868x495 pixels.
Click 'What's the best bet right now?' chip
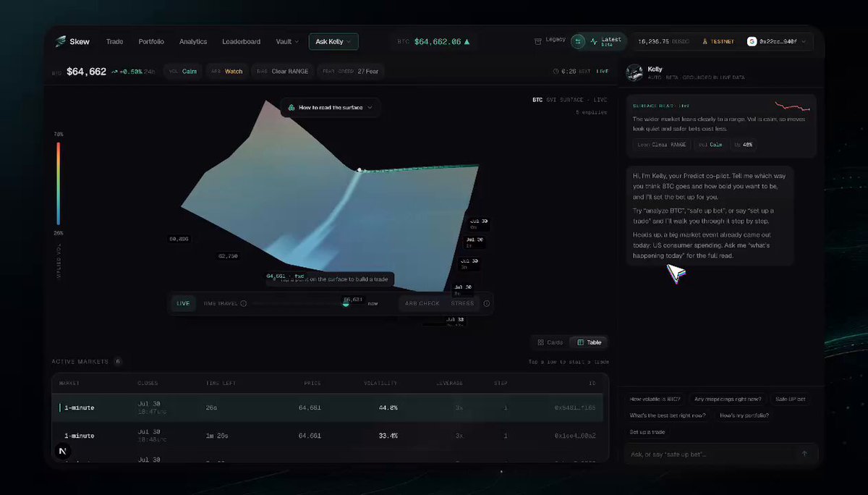[x=668, y=415]
